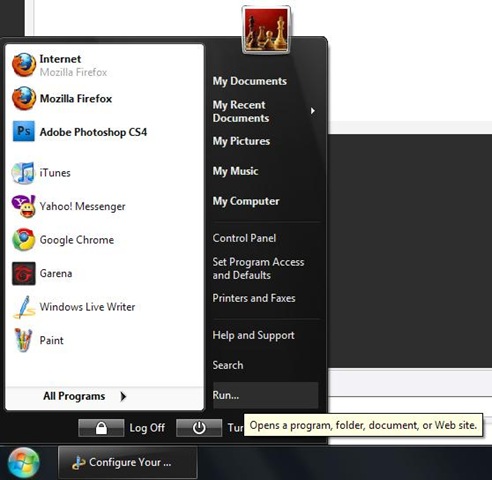
Task: Click the Log Off lock button
Action: point(101,428)
